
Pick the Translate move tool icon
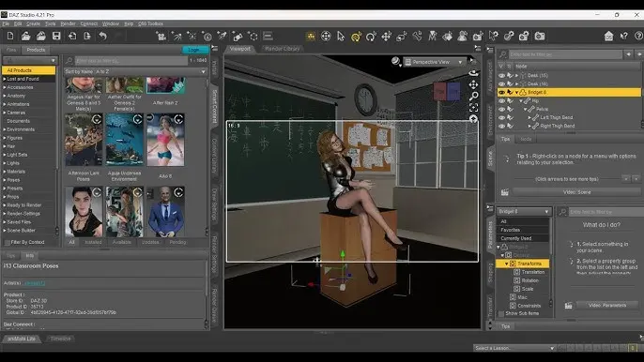pyautogui.click(x=386, y=37)
